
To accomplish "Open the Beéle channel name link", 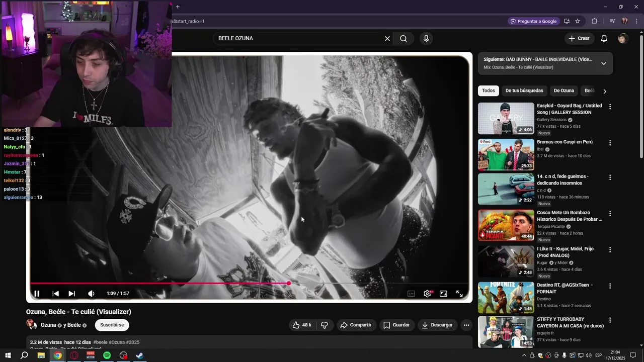I will (74, 325).
